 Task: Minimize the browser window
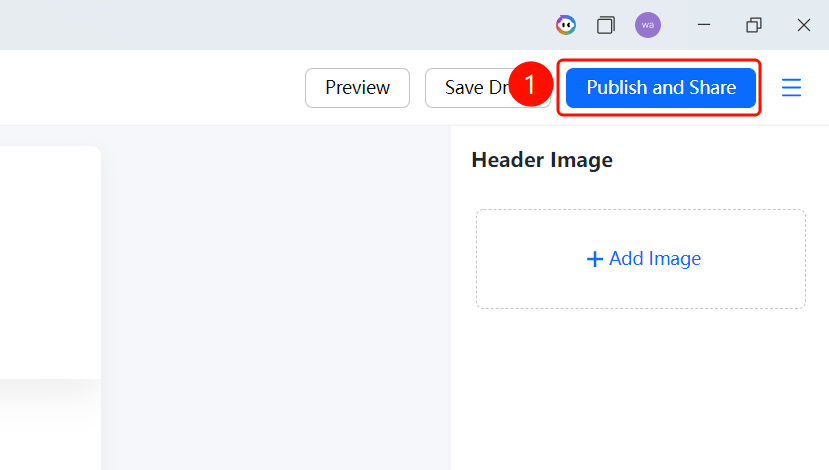[704, 25]
